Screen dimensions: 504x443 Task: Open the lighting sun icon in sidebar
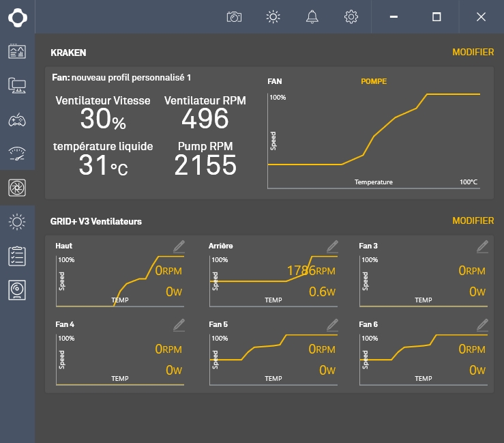coord(17,222)
